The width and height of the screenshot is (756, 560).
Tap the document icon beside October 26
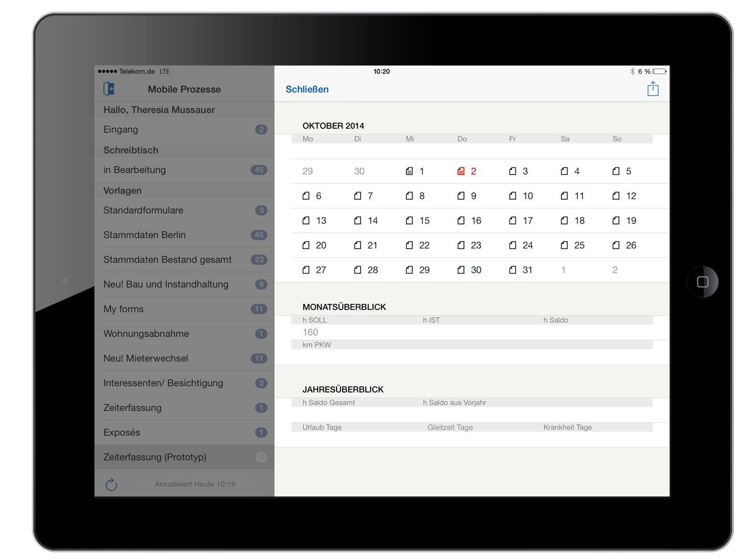(616, 245)
